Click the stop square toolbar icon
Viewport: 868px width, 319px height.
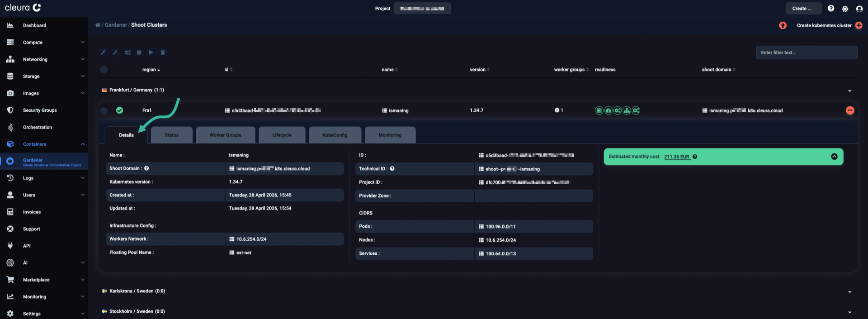click(x=139, y=52)
